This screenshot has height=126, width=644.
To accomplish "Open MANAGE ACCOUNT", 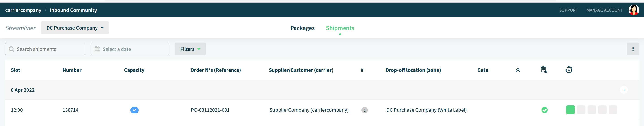I will tap(604, 10).
